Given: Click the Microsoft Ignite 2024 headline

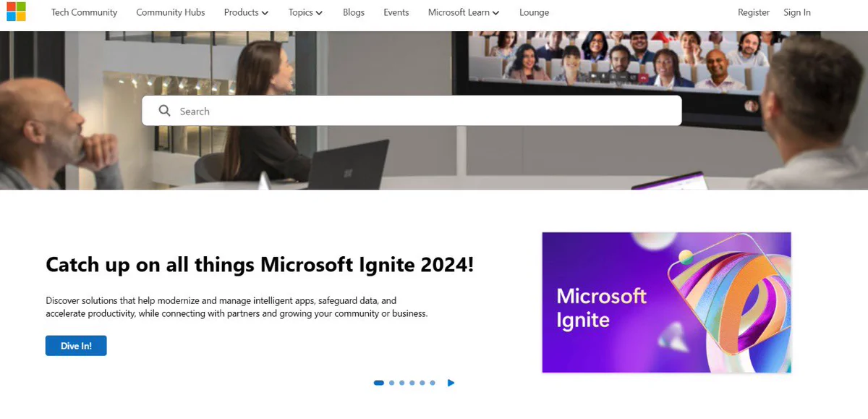Looking at the screenshot, I should pyautogui.click(x=260, y=264).
